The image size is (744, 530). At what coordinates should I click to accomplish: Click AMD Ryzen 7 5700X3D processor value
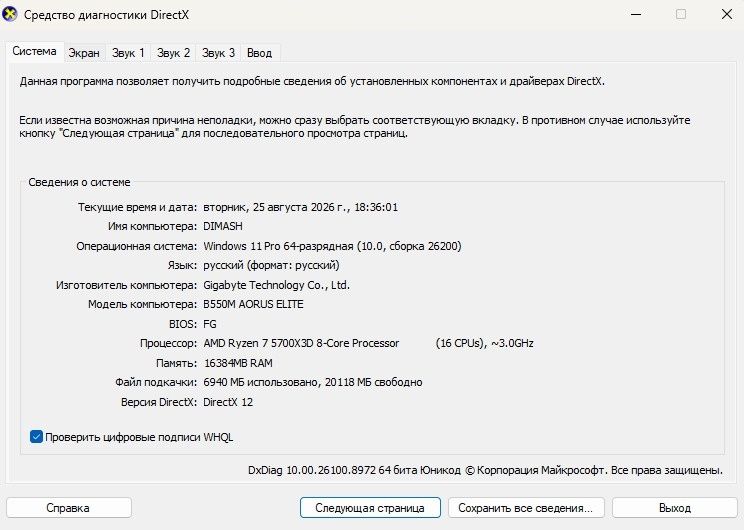301,343
